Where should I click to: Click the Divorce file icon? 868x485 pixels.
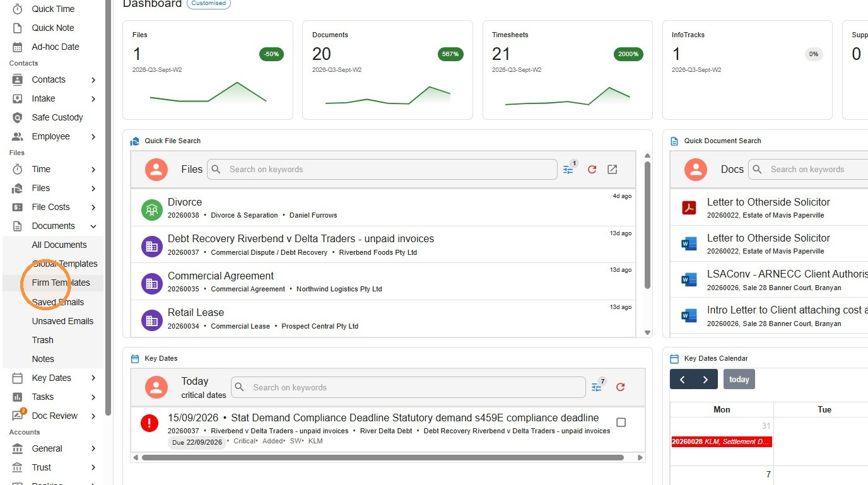coord(152,210)
